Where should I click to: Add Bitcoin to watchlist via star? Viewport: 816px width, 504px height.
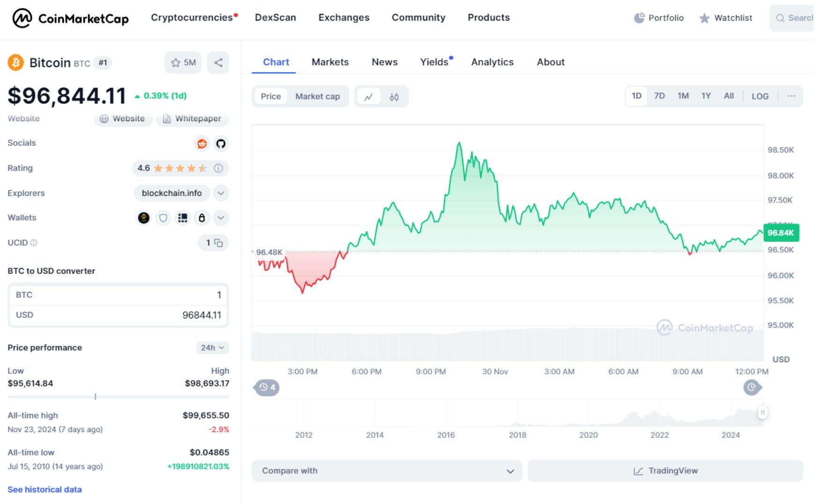pos(176,62)
